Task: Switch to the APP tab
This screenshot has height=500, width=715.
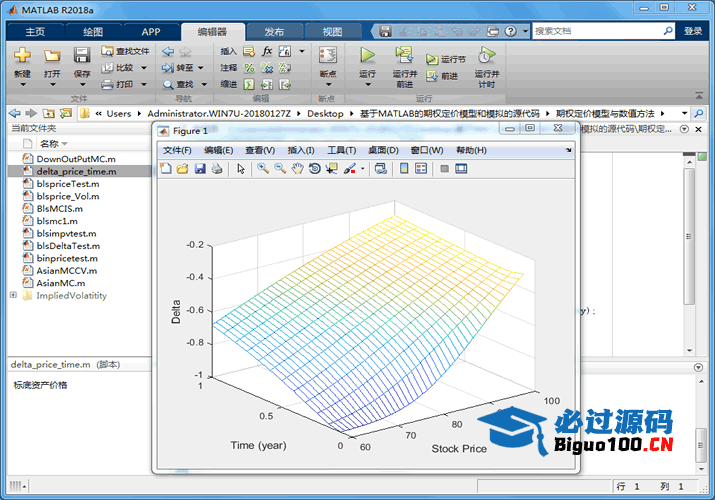Action: pyautogui.click(x=150, y=31)
